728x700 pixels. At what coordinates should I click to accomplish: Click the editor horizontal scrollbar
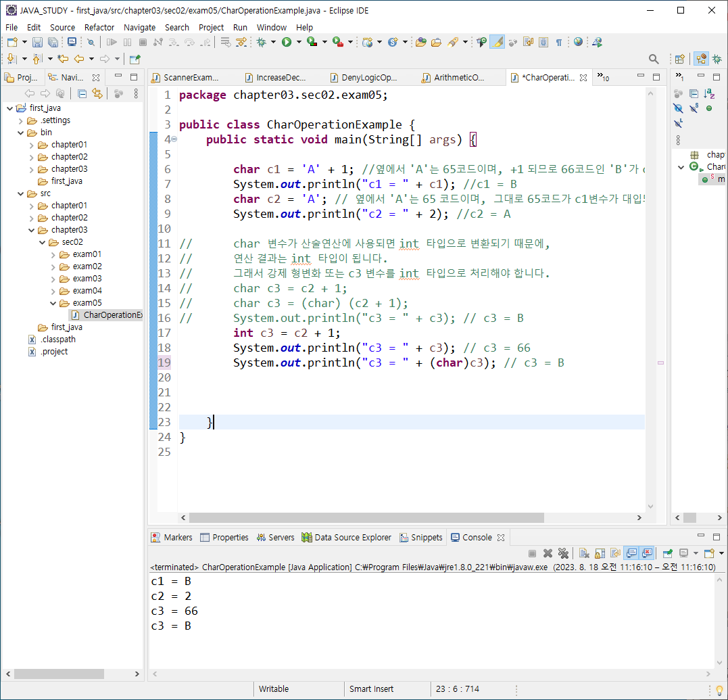[x=366, y=517]
